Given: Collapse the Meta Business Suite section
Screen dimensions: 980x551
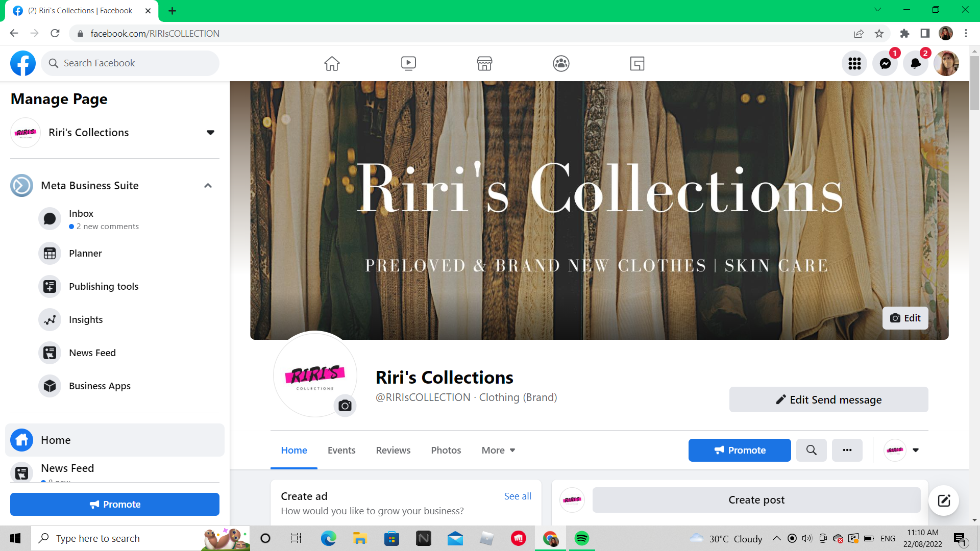Looking at the screenshot, I should pos(208,186).
